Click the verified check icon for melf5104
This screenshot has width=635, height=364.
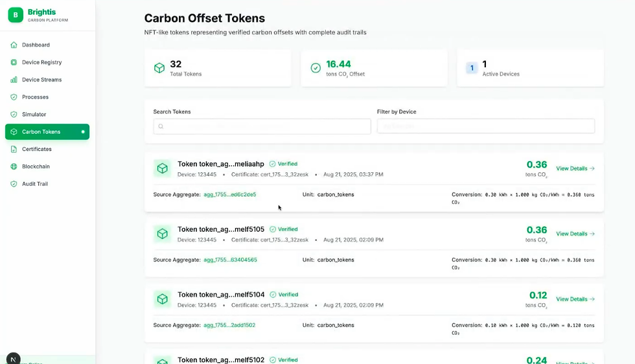(x=273, y=295)
